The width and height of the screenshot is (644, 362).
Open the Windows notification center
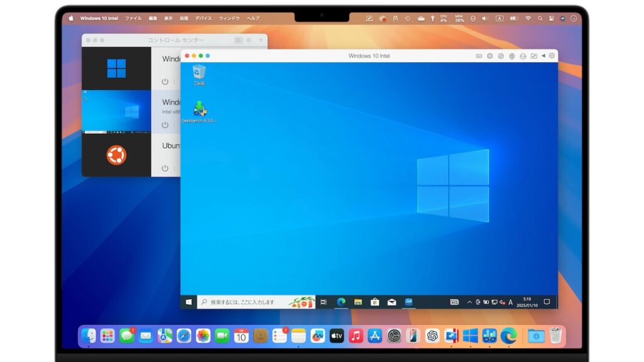tap(547, 302)
